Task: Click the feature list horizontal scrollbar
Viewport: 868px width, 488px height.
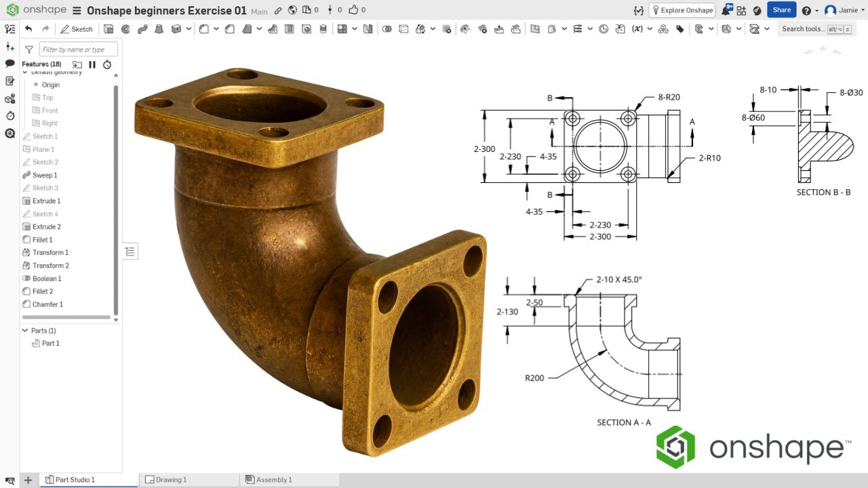Action: 66,317
